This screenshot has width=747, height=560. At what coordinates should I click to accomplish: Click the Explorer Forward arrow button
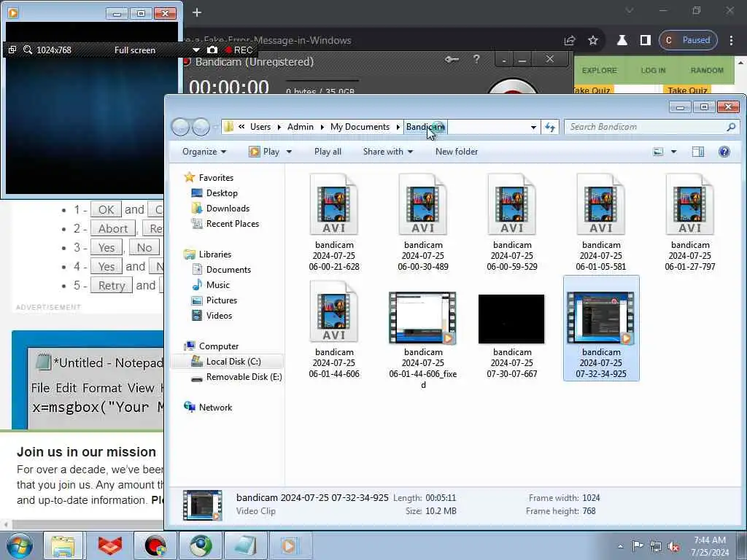pos(201,127)
